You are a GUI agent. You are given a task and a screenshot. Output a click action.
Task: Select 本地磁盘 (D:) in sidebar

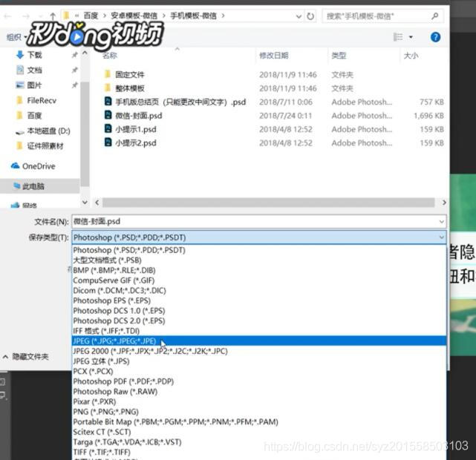[x=48, y=131]
